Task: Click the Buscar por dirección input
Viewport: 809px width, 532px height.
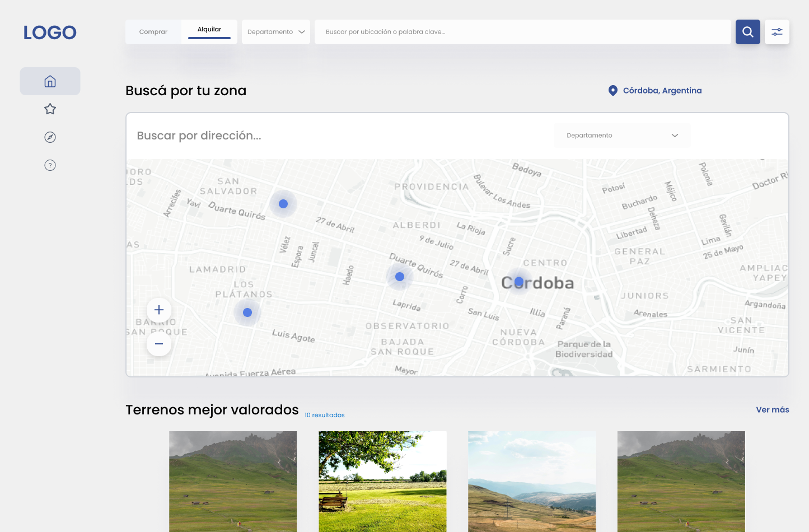Action: tap(336, 136)
